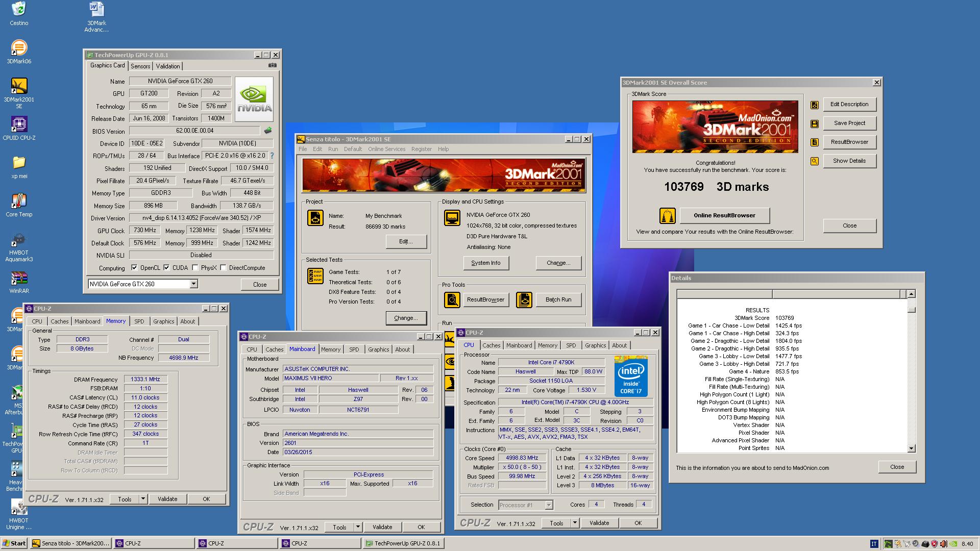Open the File menu in 3DMark2001 SE
The image size is (980, 551).
(x=303, y=149)
